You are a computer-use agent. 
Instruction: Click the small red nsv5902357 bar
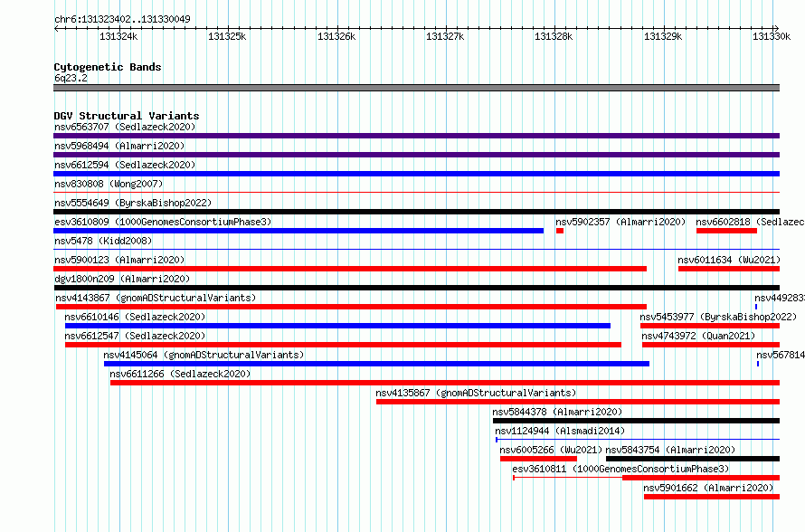click(x=560, y=231)
